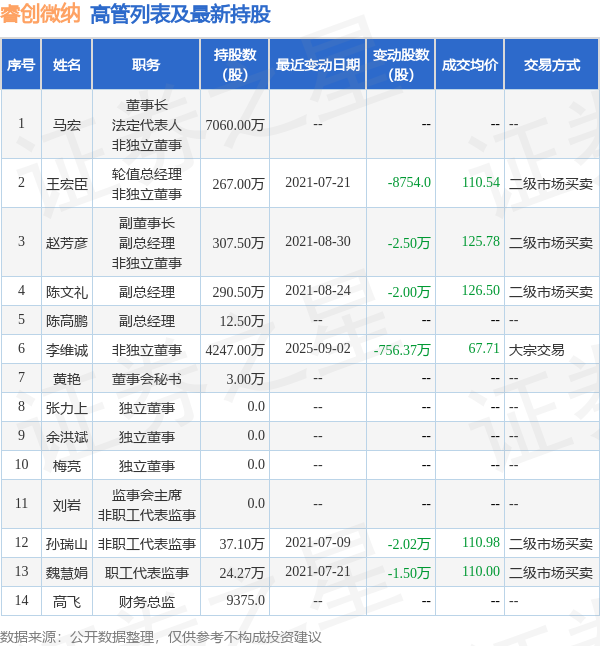
Task: Click the 变动股数(股) column header
Action: point(401,65)
